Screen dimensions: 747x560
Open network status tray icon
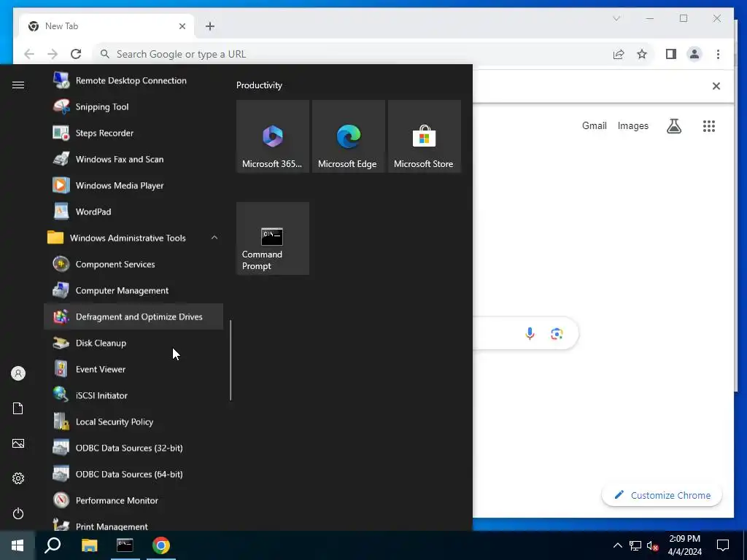coord(635,545)
